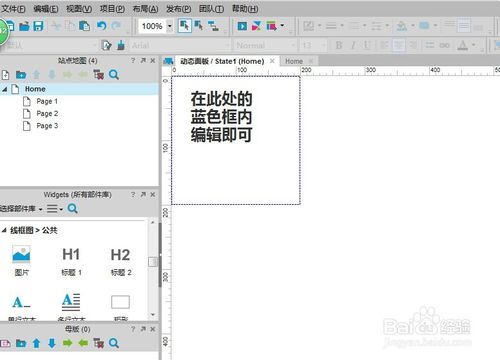Open the 布局 menu
The image size is (500, 360).
pos(145,9)
